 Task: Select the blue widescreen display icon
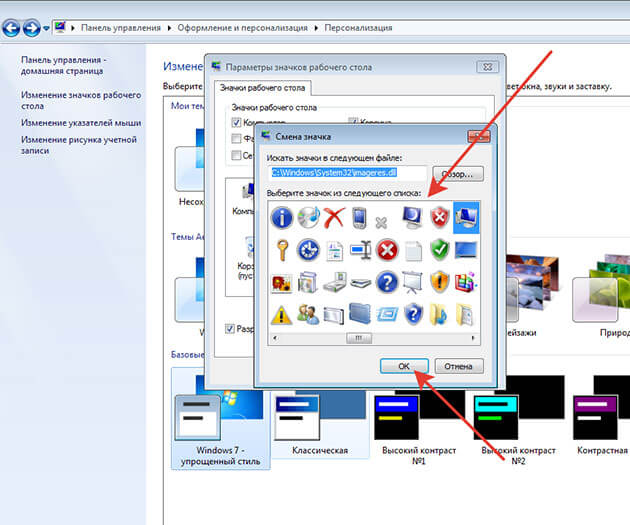[466, 250]
